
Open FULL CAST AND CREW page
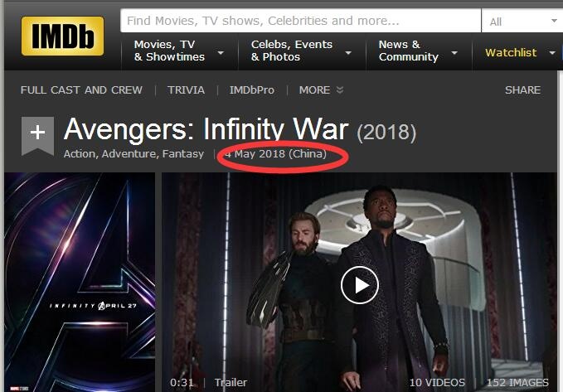[x=81, y=90]
